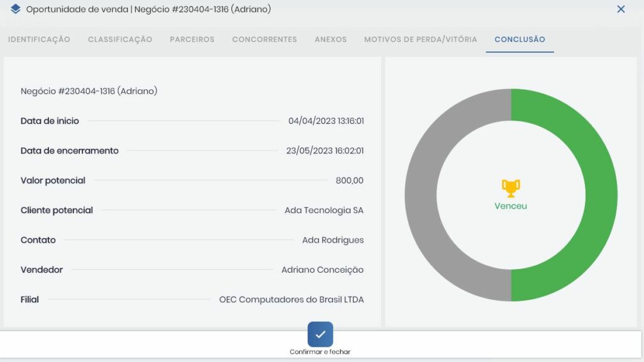
Task: Close the sales opportunity dialog
Action: click(x=621, y=9)
